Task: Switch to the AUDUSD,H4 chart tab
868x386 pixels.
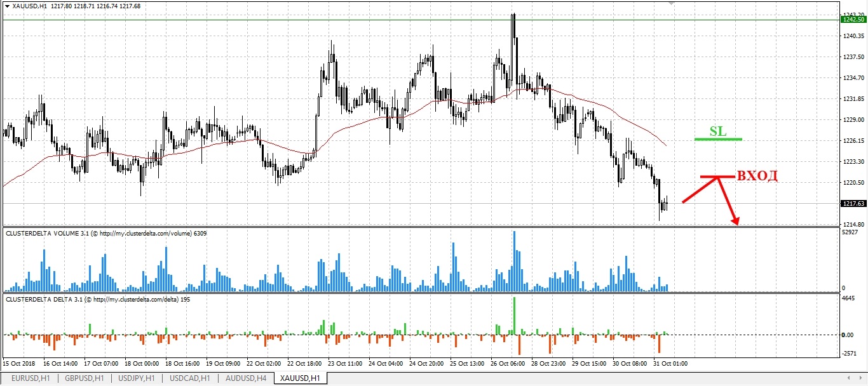Action: click(x=245, y=378)
